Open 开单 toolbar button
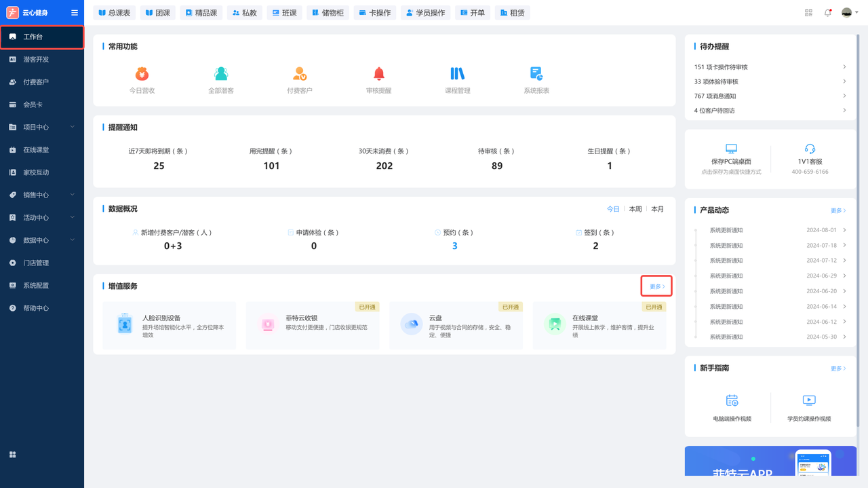Screen dimensions: 868x488 pyautogui.click(x=473, y=13)
